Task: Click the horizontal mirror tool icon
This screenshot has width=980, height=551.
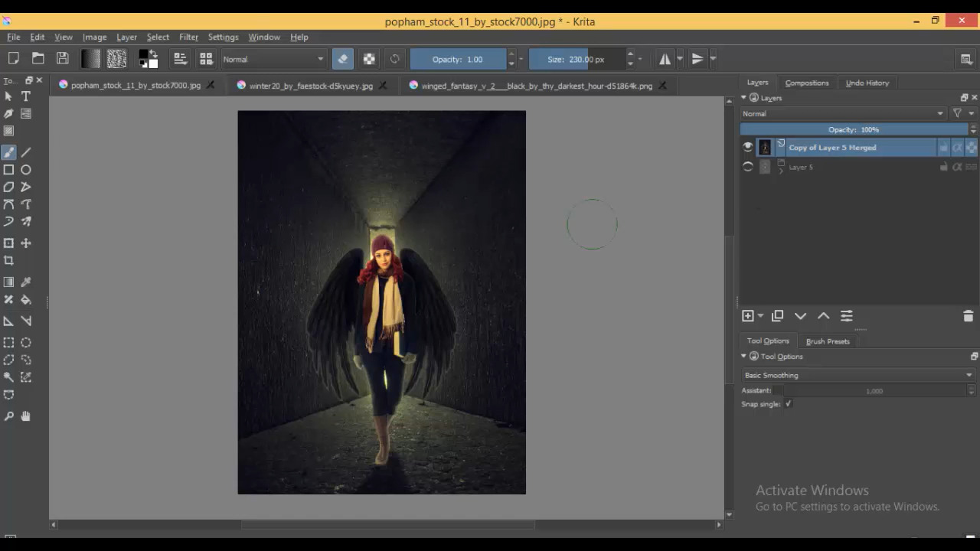Action: click(665, 59)
